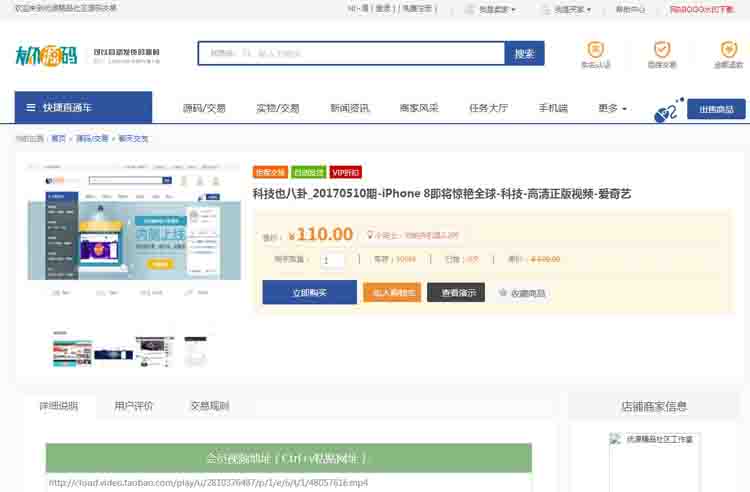Viewport: 750px width, 492px height.
Task: Switch to the 用户评价 tab
Action: click(x=134, y=406)
